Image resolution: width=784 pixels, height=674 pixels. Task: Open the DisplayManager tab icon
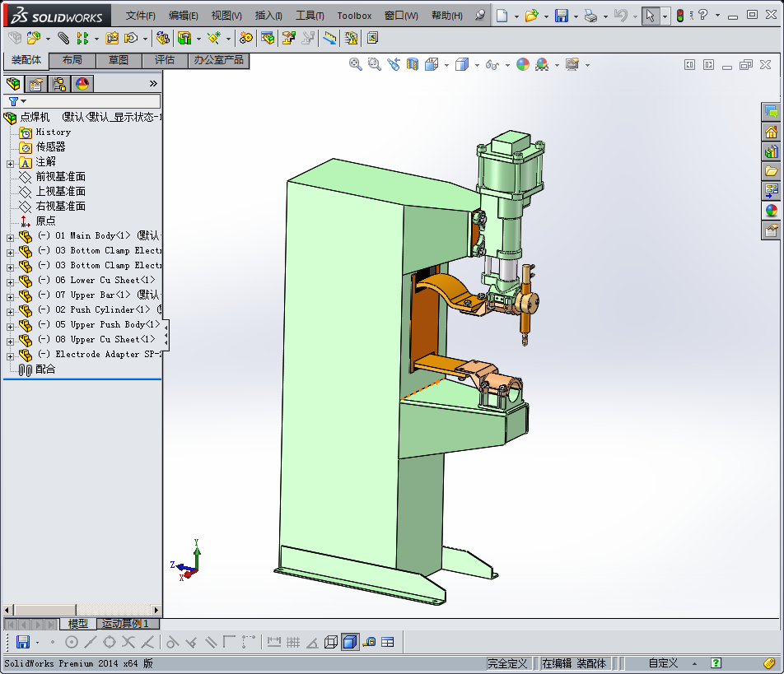(x=82, y=83)
